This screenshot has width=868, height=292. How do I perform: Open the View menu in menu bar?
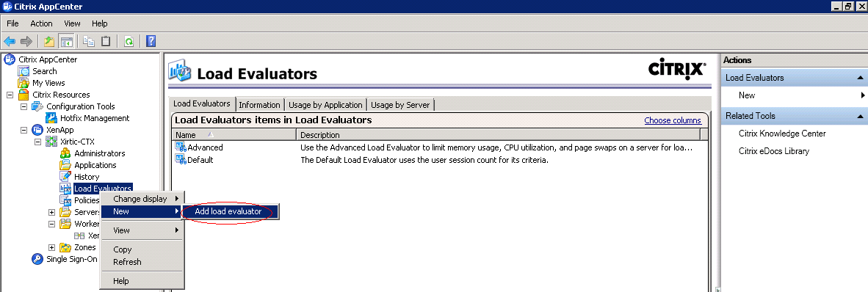(72, 23)
